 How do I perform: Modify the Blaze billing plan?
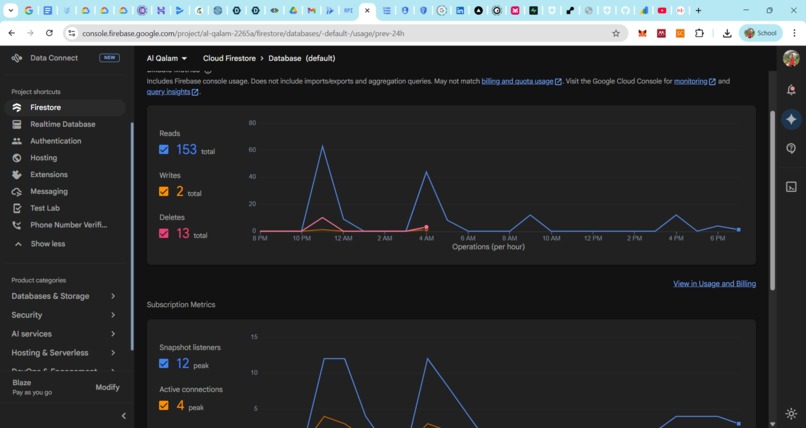107,387
